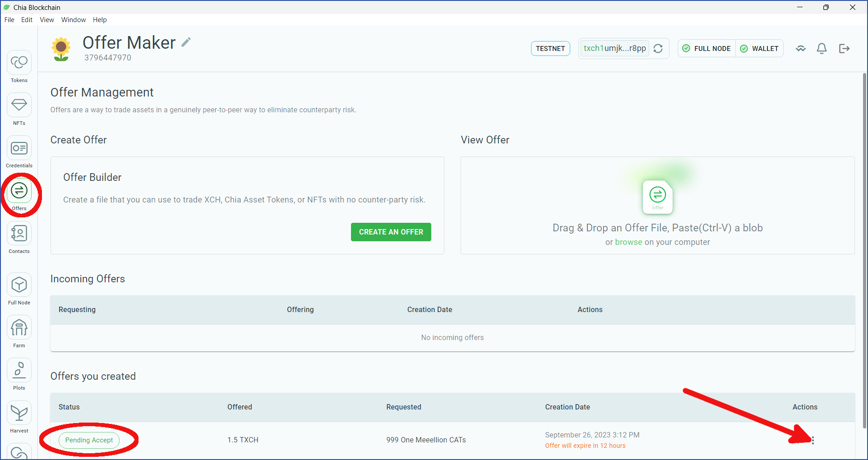The height and width of the screenshot is (460, 868).
Task: Click the wallet fingerprint 3796447970
Action: (108, 58)
